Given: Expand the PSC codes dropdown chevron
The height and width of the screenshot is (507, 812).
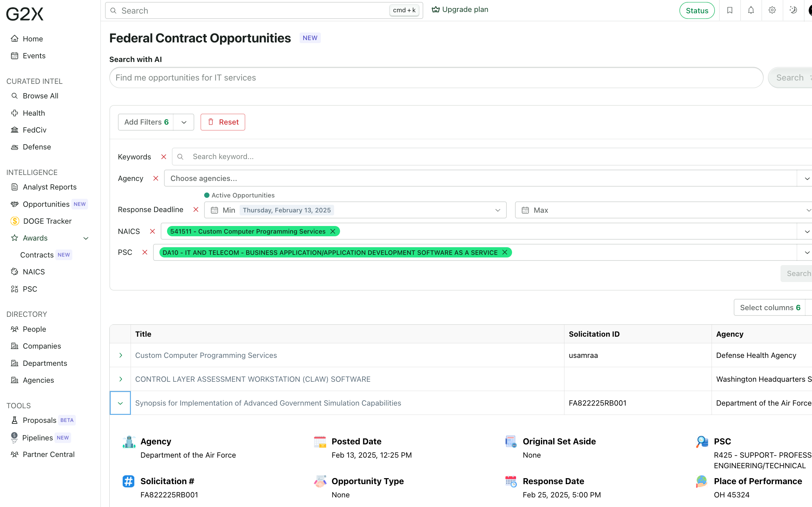Looking at the screenshot, I should click(807, 252).
